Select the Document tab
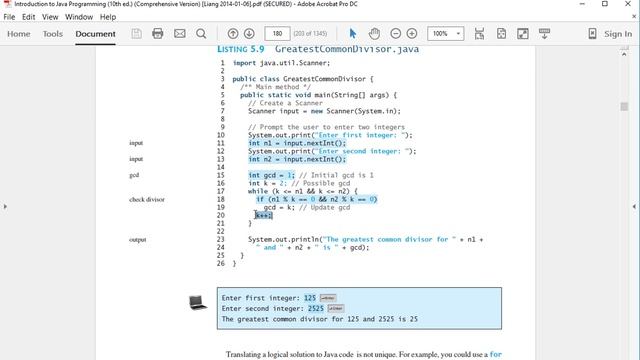This screenshot has height=360, width=640. pos(95,34)
